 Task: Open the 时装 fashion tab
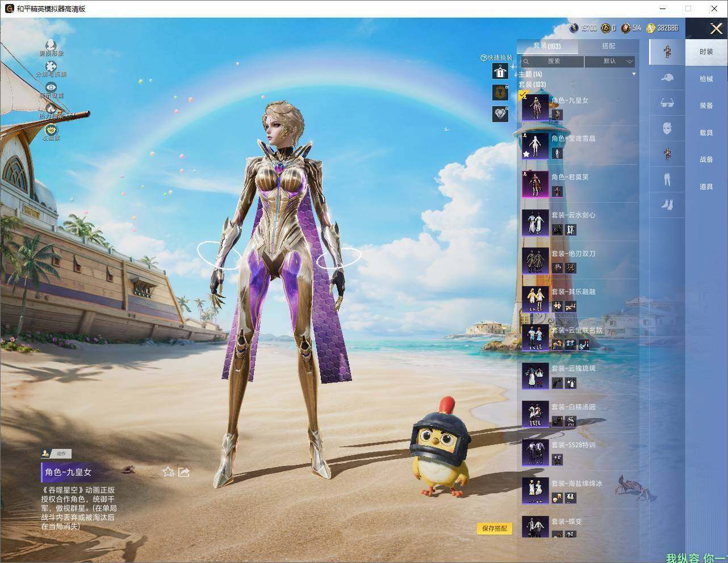coord(706,52)
